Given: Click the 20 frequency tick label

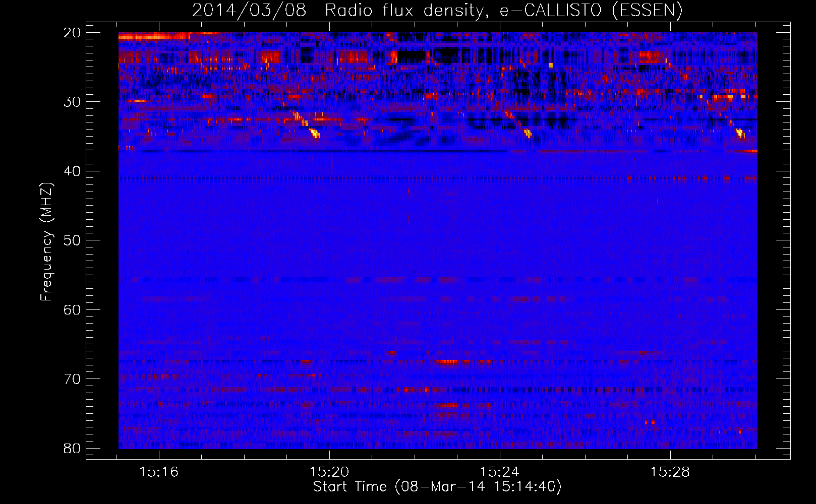Looking at the screenshot, I should [x=73, y=33].
